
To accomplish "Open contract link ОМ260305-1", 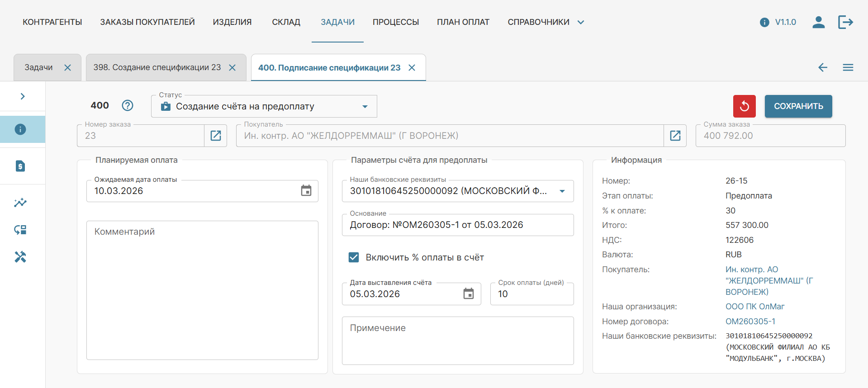I will (750, 322).
